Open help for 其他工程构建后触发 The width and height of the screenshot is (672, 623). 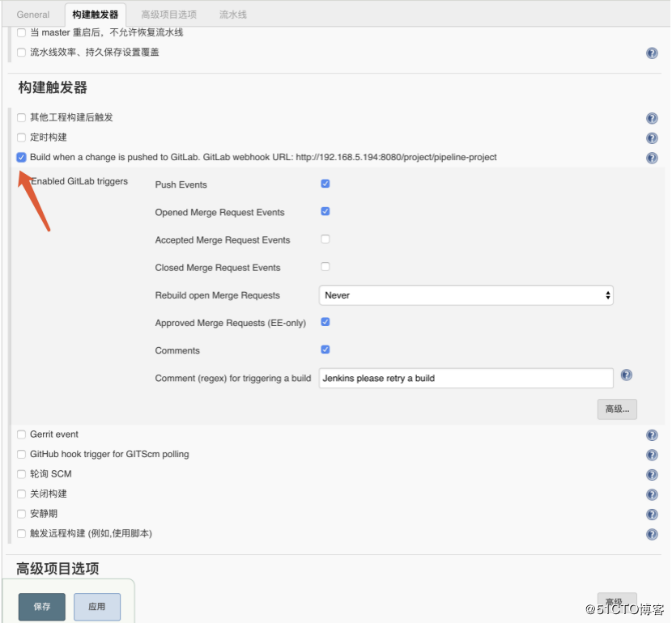[x=652, y=117]
